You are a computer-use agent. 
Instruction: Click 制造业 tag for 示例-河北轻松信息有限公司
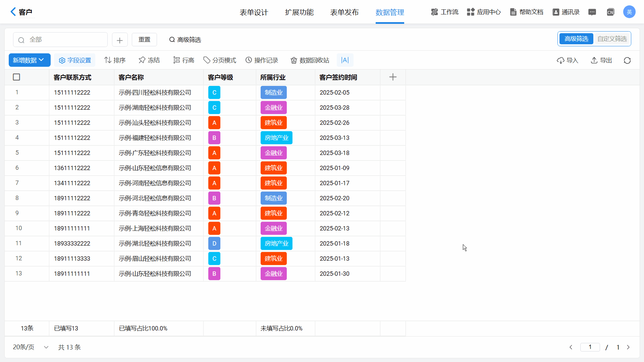274,198
